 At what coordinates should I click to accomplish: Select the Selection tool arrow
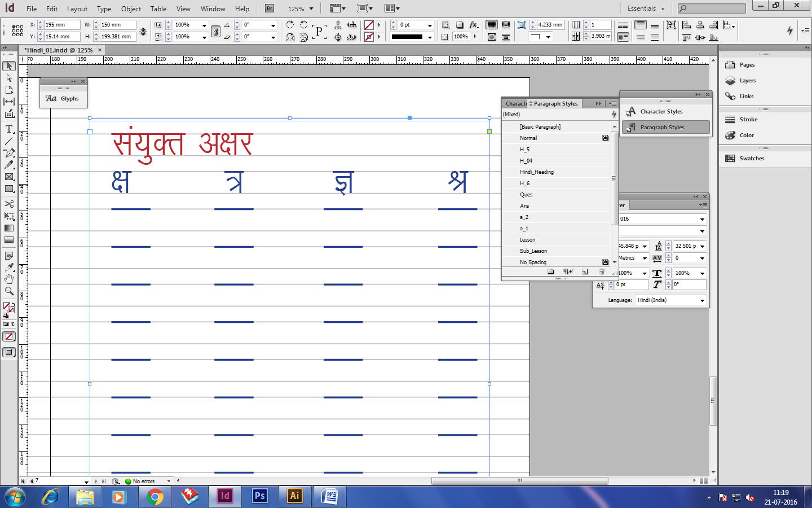pyautogui.click(x=9, y=66)
